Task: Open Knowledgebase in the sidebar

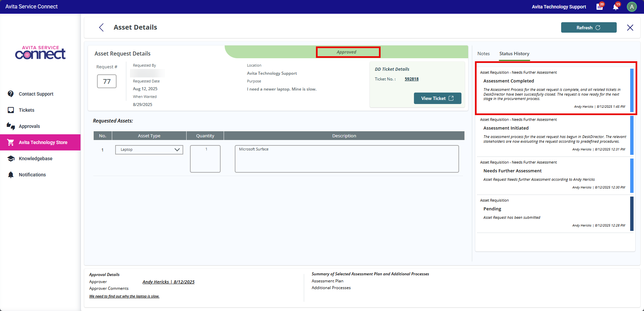Action: tap(40, 159)
